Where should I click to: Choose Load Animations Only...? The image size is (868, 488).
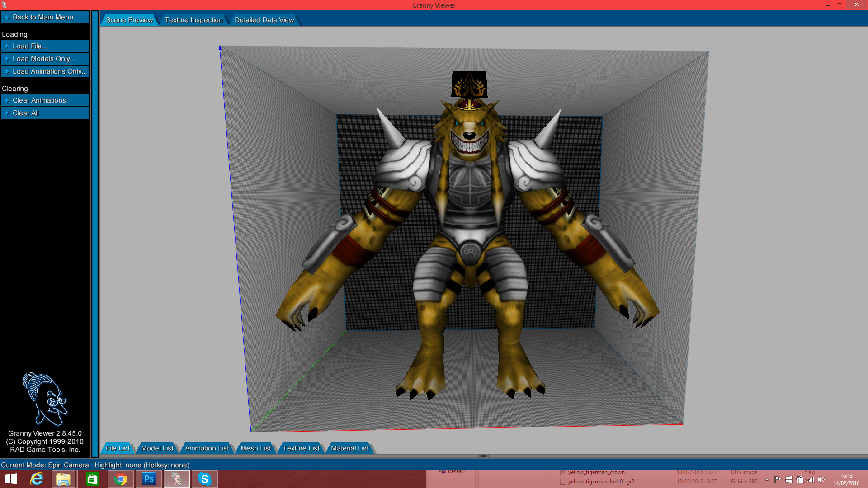click(x=45, y=71)
